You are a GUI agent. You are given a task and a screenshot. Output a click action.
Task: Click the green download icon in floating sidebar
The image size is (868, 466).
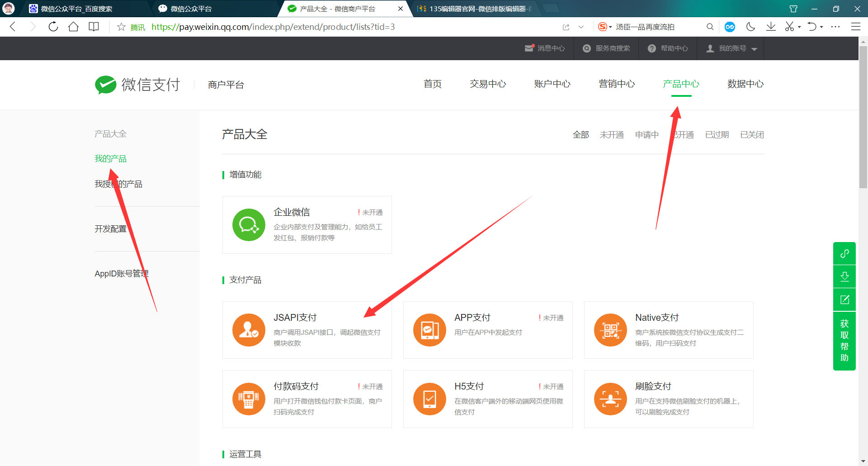point(844,276)
